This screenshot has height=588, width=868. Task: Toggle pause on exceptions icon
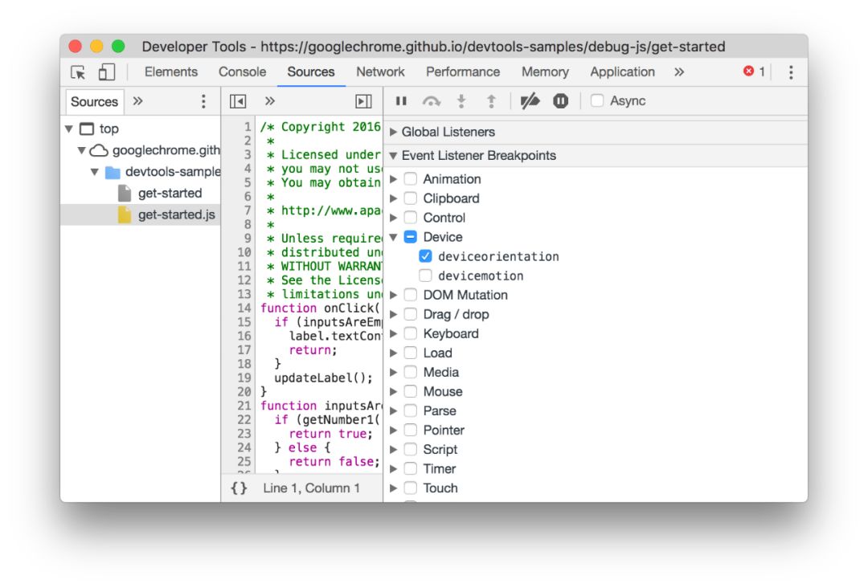click(561, 101)
